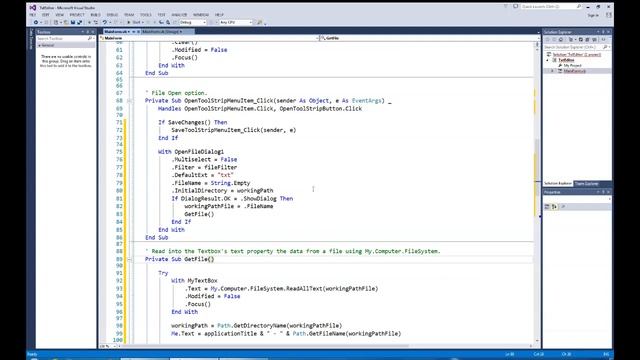
Task: Select My Project in Solution Explorer
Action: coord(573,65)
